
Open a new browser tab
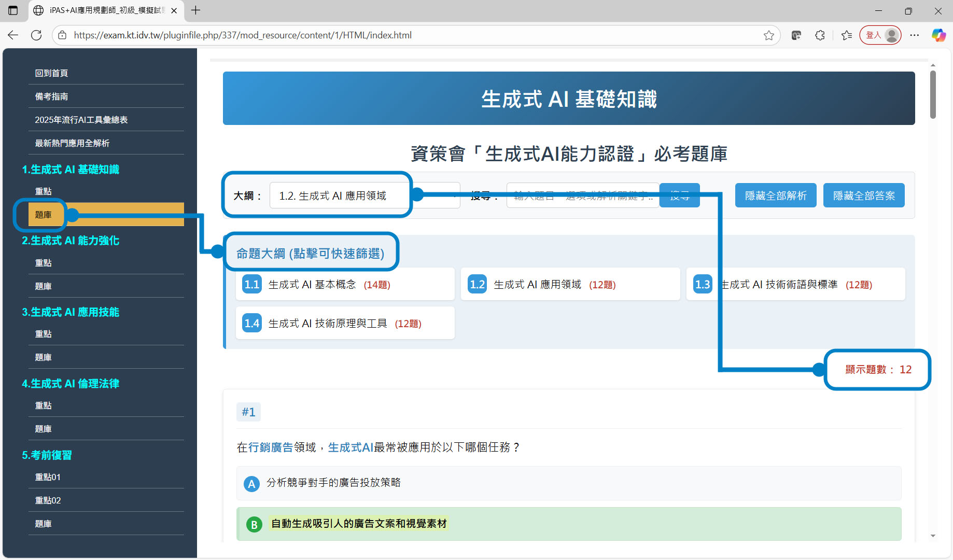195,10
